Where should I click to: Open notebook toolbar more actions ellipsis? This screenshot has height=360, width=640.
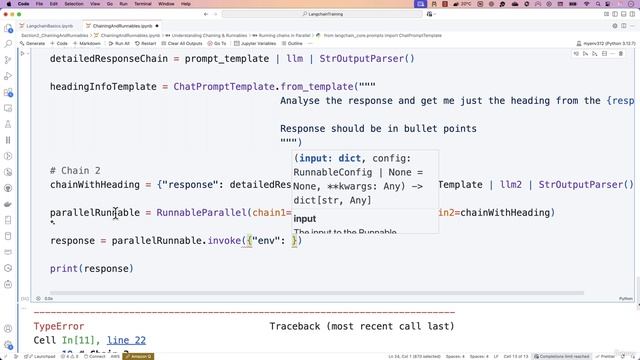(x=310, y=43)
